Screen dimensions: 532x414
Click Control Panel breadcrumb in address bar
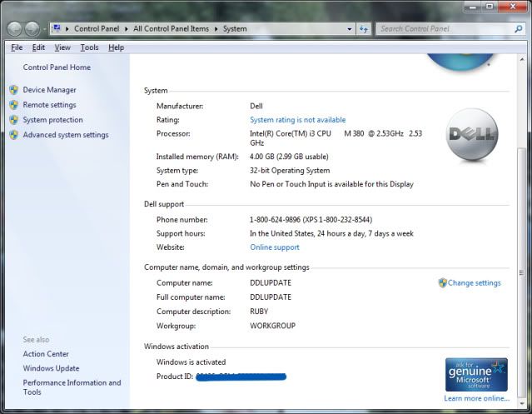pos(97,29)
